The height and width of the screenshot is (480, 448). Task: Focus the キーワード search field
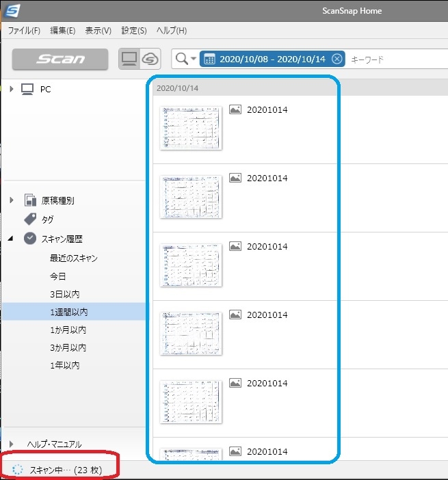398,59
